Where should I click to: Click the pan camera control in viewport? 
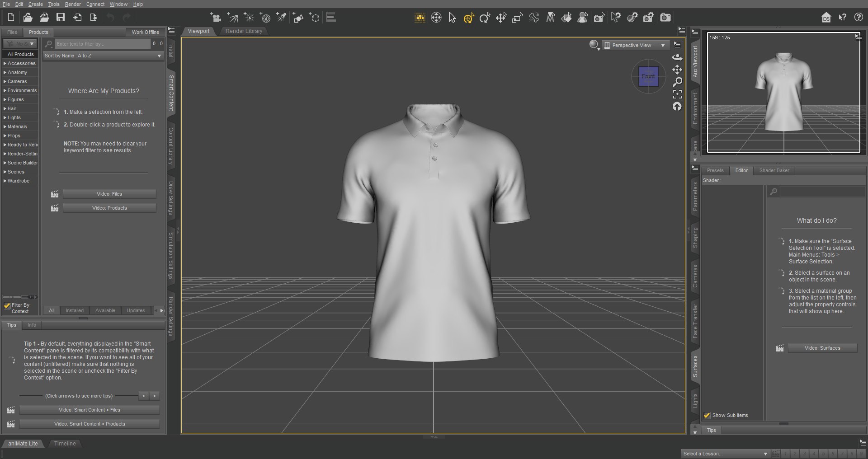[x=677, y=70]
